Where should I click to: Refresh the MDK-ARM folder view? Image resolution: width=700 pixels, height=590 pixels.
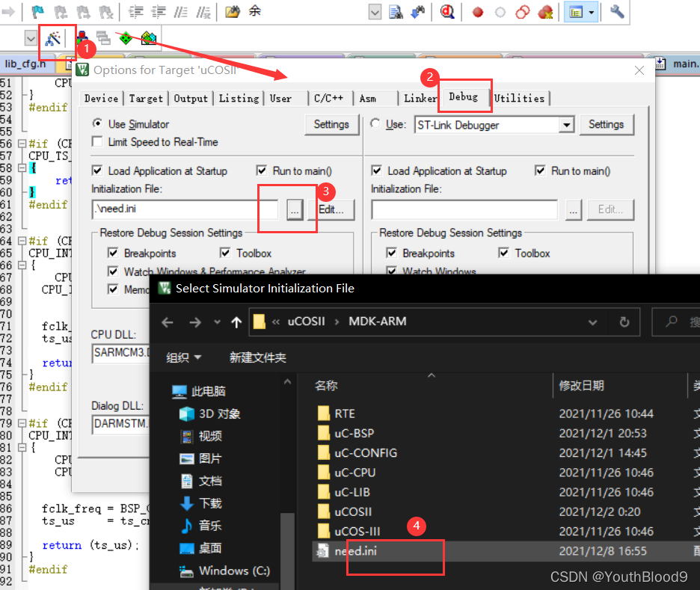click(624, 322)
